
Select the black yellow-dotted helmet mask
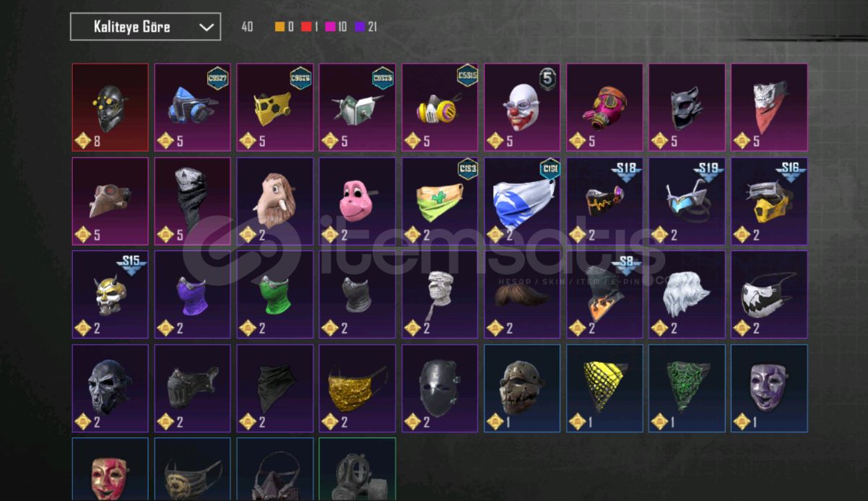(110, 108)
